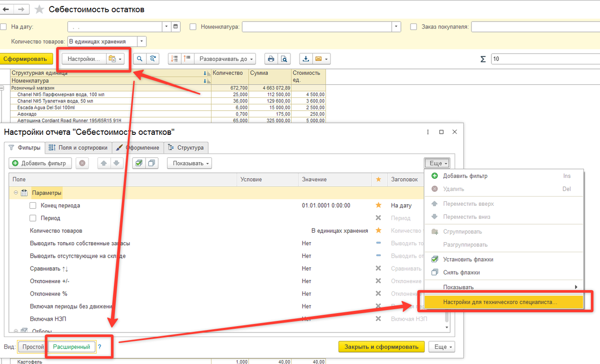
Task: Click the find-next icon beside the magnifier
Action: pyautogui.click(x=153, y=59)
